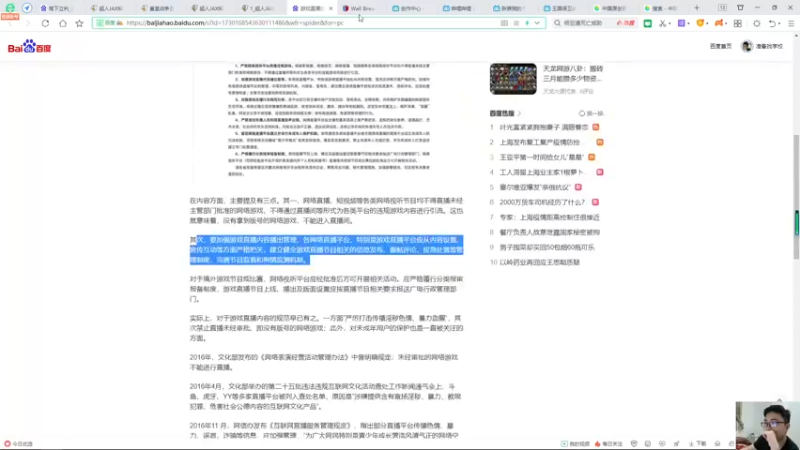The height and width of the screenshot is (450, 800).
Task: Click the webcam overlay at bottom right
Action: (x=767, y=426)
